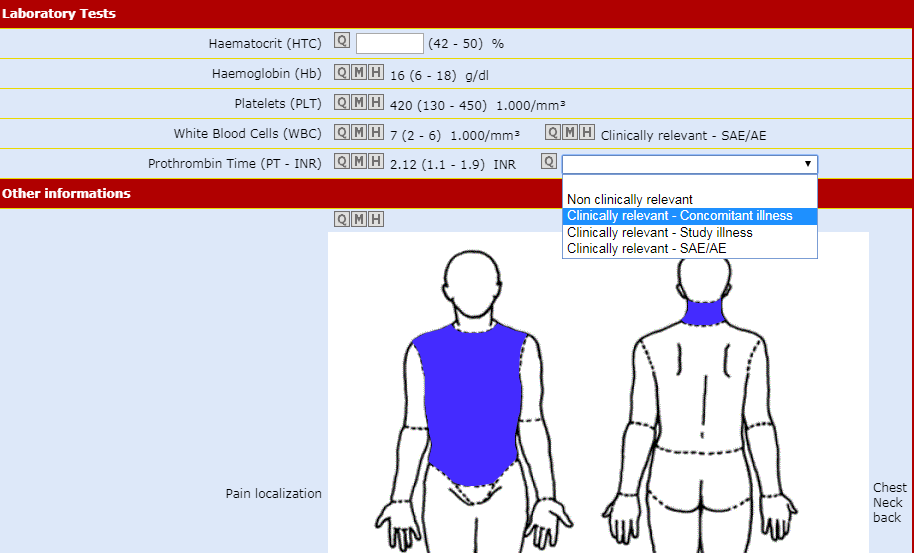Click Q icon next to WBC clinical relevance
Viewport: 914px width, 553px height.
point(553,132)
